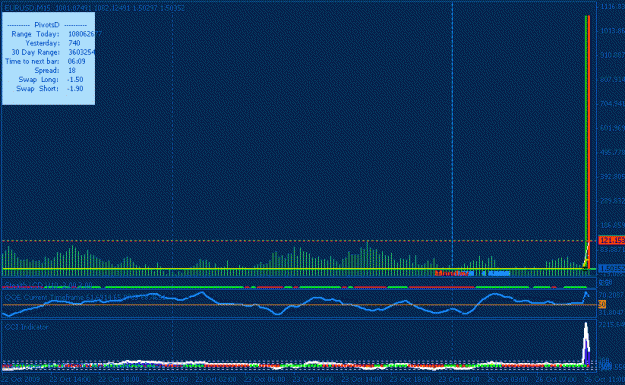This screenshot has height=385, width=625.
Task: Select the 'Range Today' value 108062677
Action: click(85, 34)
